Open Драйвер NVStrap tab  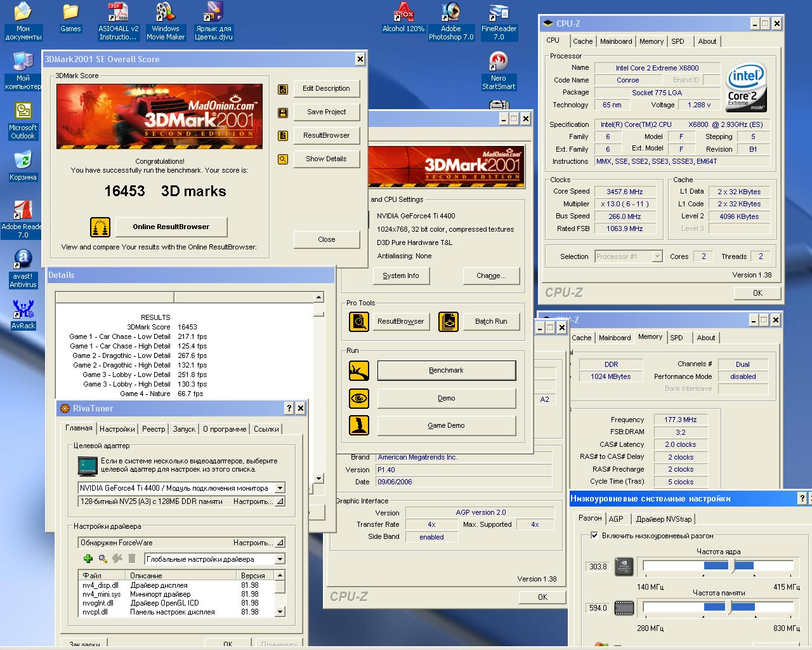pos(664,519)
